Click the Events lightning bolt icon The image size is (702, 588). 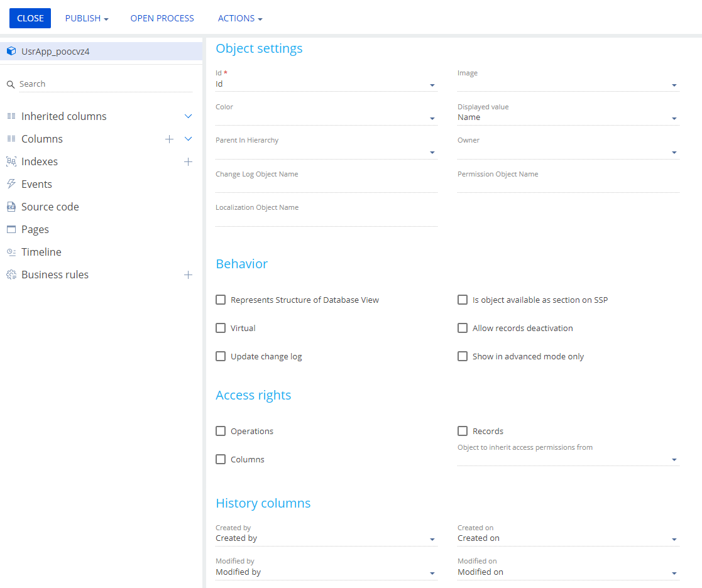pos(11,184)
